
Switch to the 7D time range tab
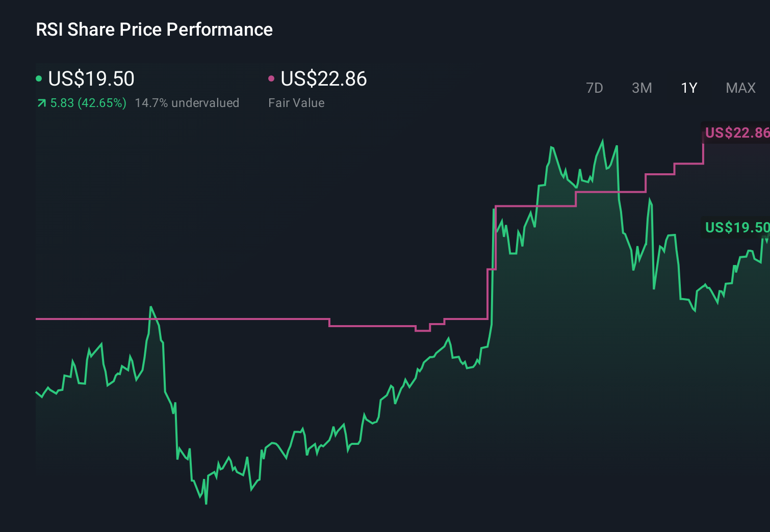coord(595,88)
